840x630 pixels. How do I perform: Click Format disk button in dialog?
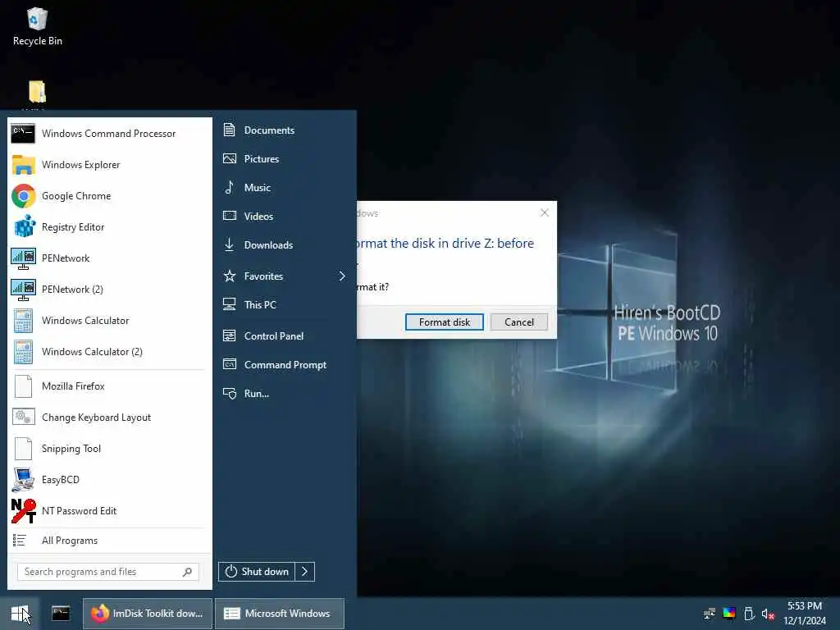445,322
